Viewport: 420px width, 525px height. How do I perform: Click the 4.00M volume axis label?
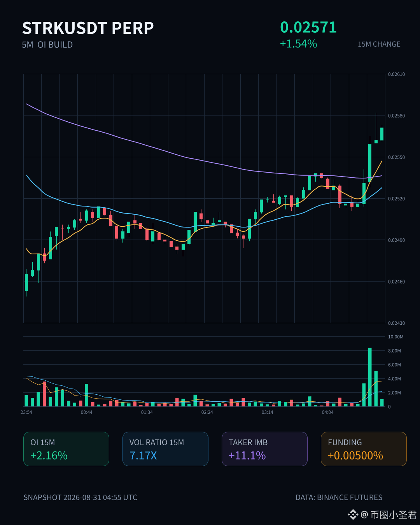(394, 379)
